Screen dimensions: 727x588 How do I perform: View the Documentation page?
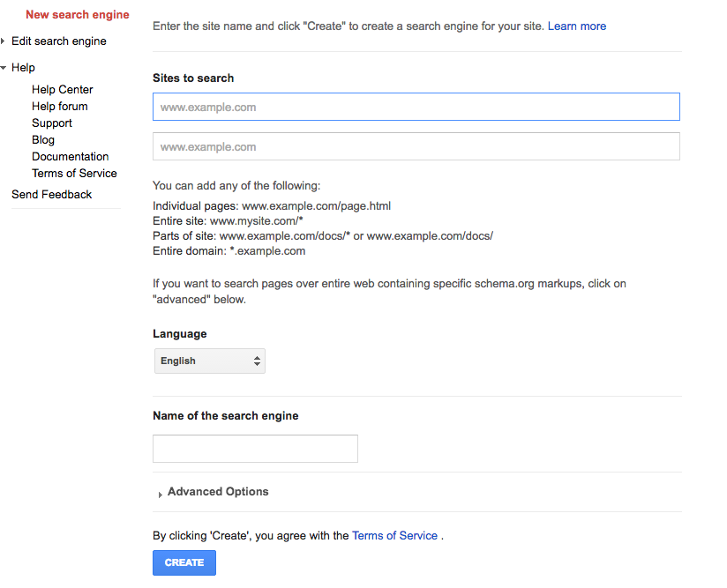pyautogui.click(x=70, y=156)
